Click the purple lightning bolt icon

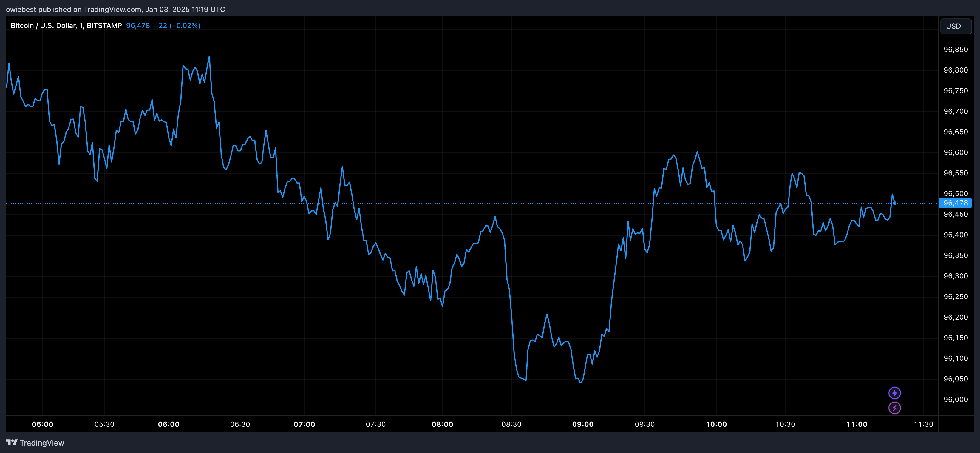coord(894,408)
